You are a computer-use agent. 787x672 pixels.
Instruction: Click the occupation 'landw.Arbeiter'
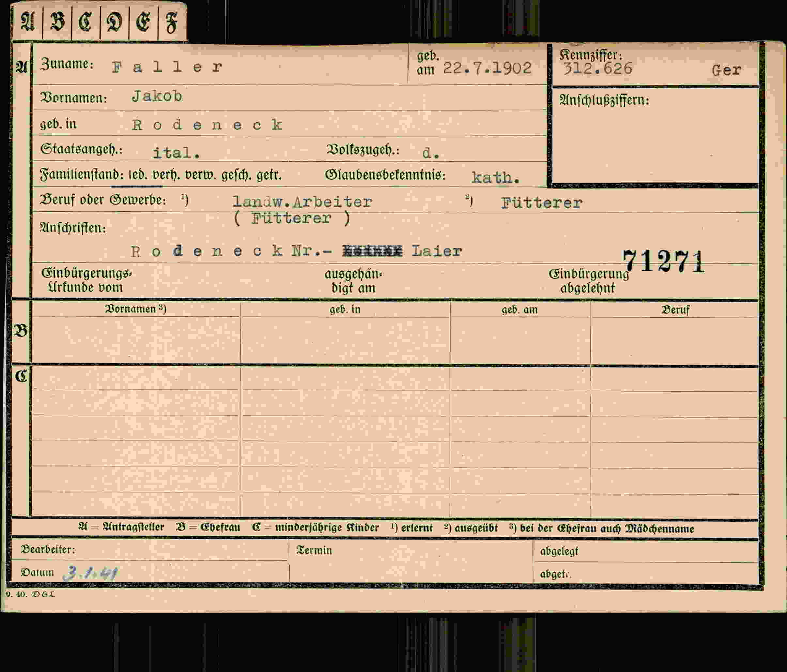point(302,202)
